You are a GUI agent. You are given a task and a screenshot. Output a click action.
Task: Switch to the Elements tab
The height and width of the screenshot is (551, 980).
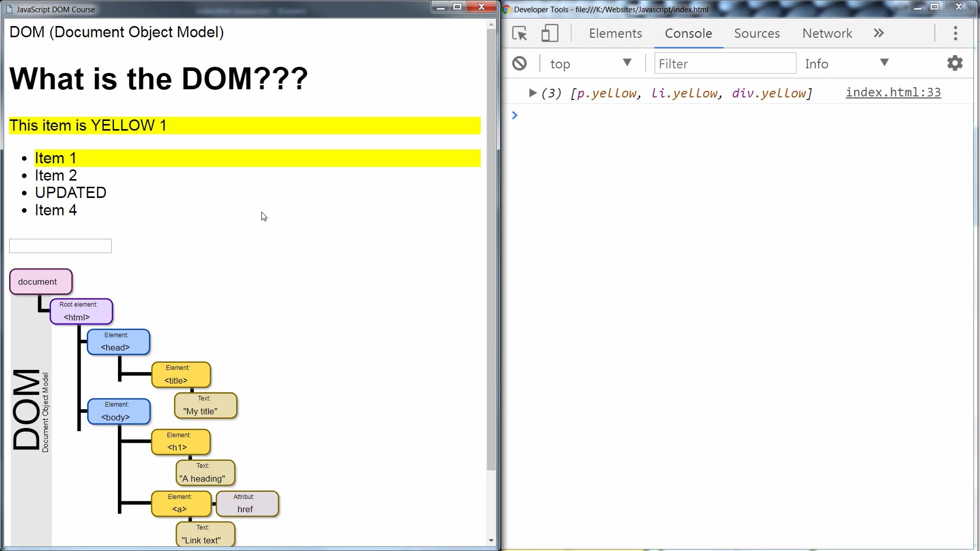point(616,34)
